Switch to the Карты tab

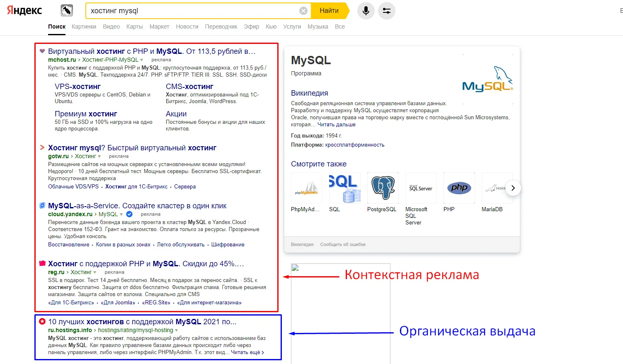click(134, 27)
